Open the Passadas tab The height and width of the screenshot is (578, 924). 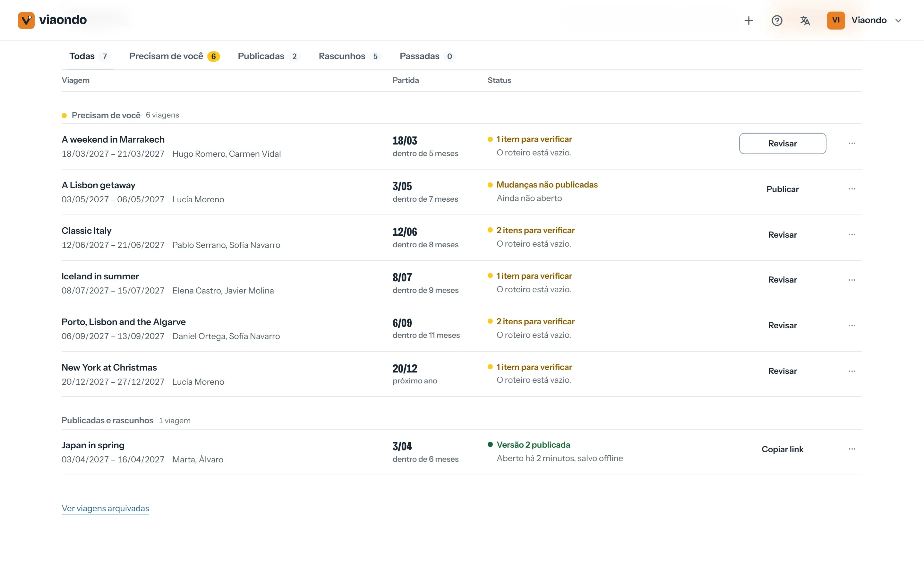(427, 56)
